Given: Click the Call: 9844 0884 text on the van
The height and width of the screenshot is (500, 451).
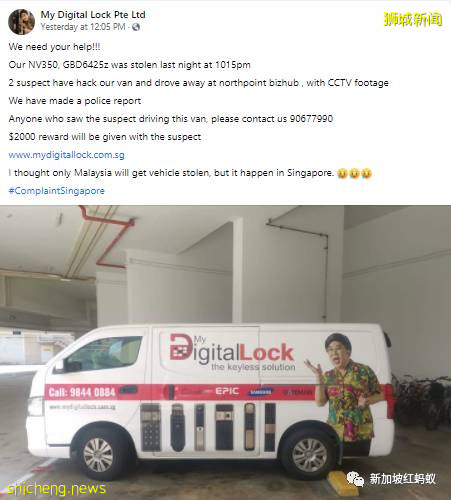Looking at the screenshot, I should (x=82, y=392).
